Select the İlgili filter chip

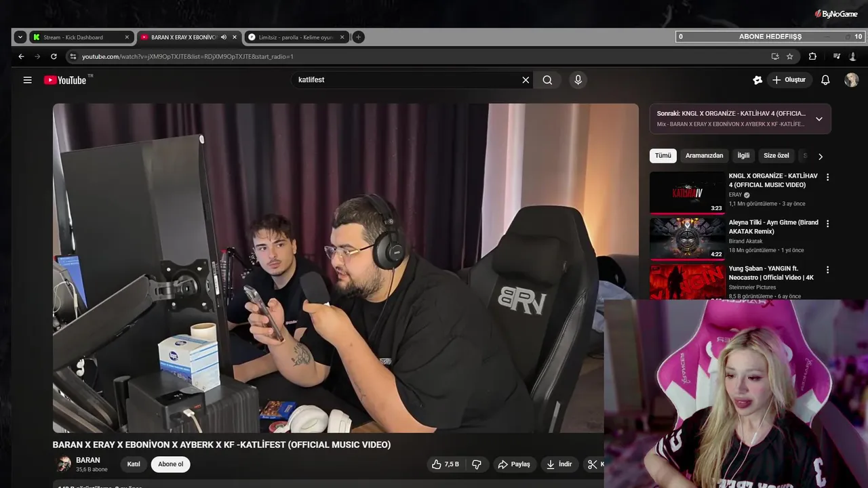point(743,156)
